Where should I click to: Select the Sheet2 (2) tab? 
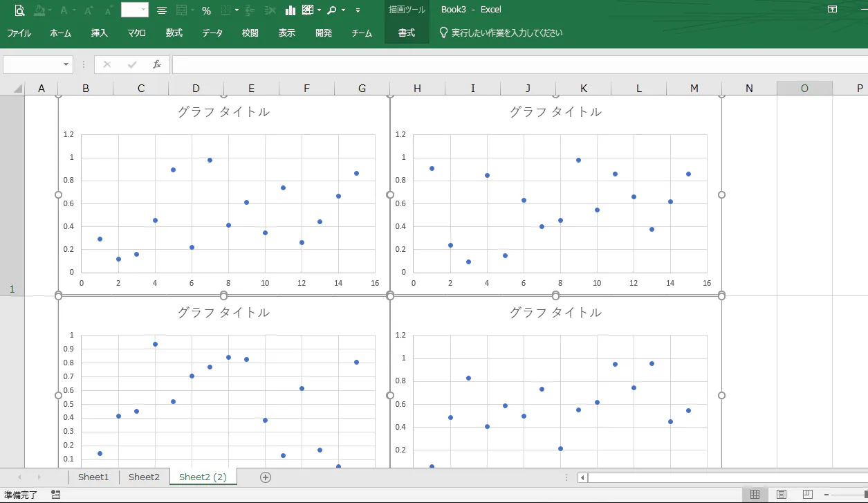click(x=203, y=477)
